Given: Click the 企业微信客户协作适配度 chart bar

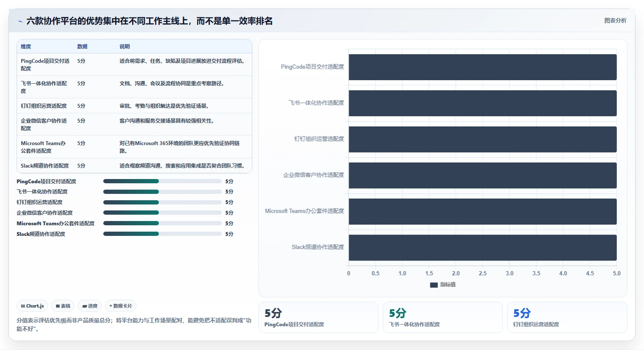Looking at the screenshot, I should 483,175.
